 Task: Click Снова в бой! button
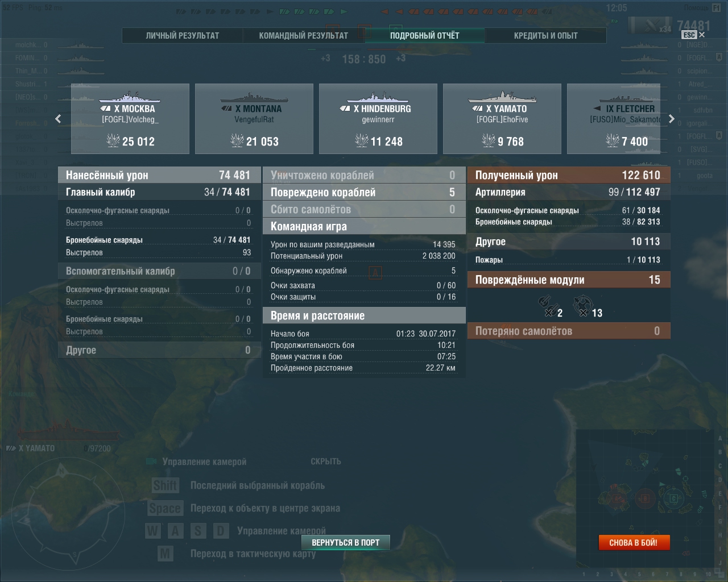pos(634,542)
